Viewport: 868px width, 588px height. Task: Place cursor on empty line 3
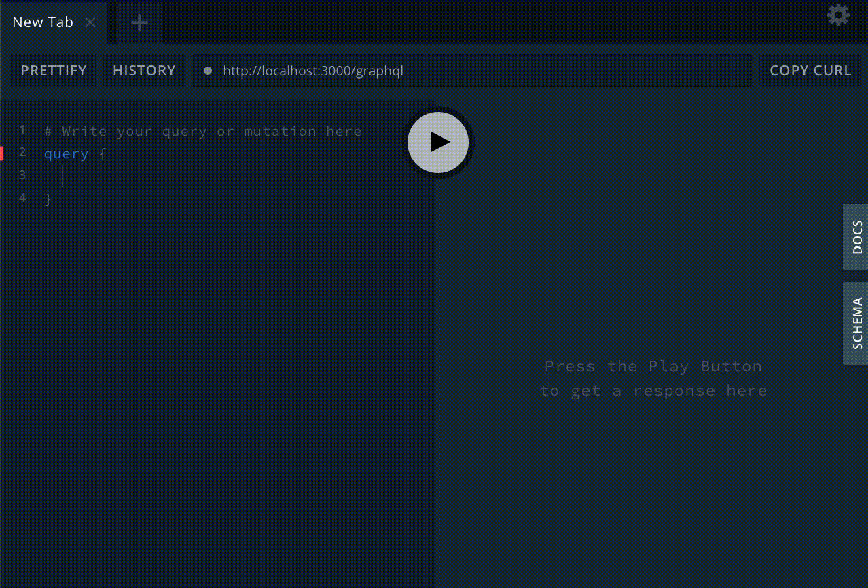pyautogui.click(x=136, y=176)
